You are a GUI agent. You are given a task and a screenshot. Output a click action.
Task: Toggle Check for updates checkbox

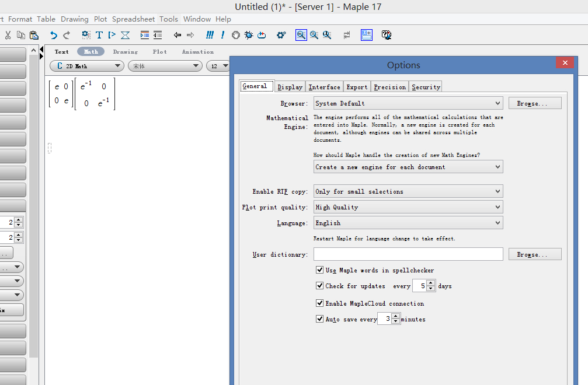319,286
